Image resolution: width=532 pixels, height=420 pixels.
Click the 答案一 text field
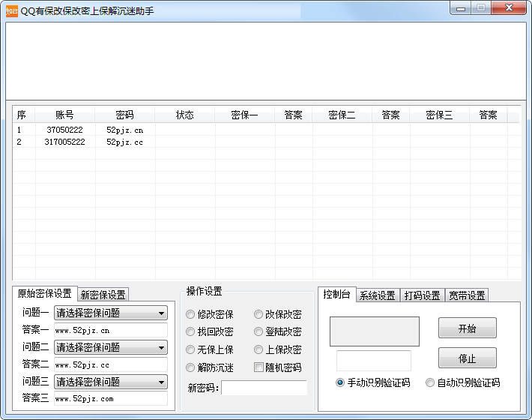[x=110, y=331]
